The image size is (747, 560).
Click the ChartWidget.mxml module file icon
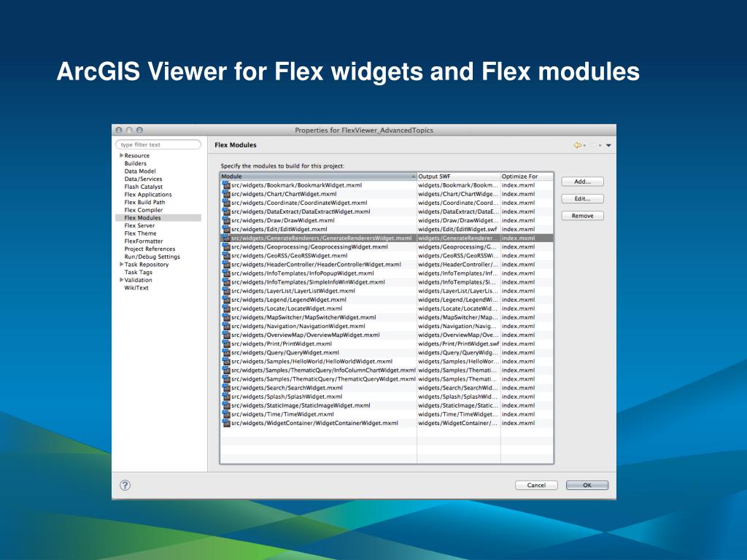point(226,194)
